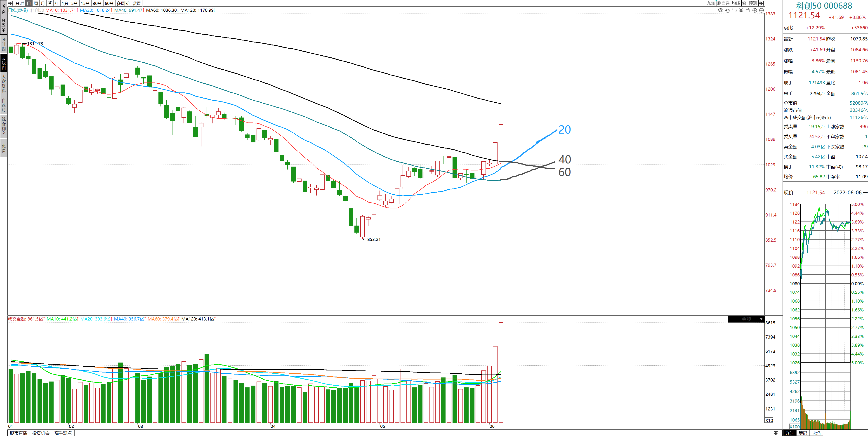Click the 设置 settings button
The image size is (868, 436).
(x=137, y=3)
